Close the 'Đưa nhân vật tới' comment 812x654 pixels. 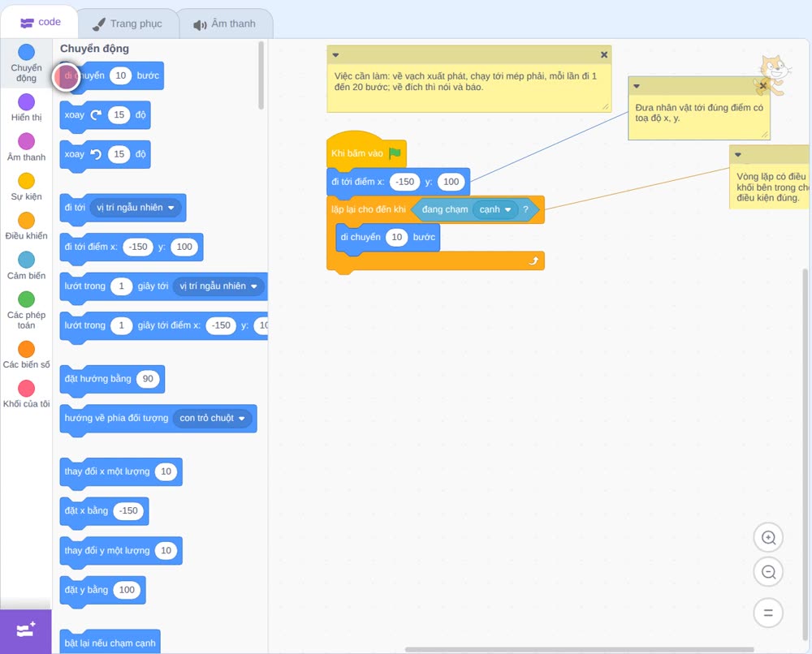tap(762, 86)
